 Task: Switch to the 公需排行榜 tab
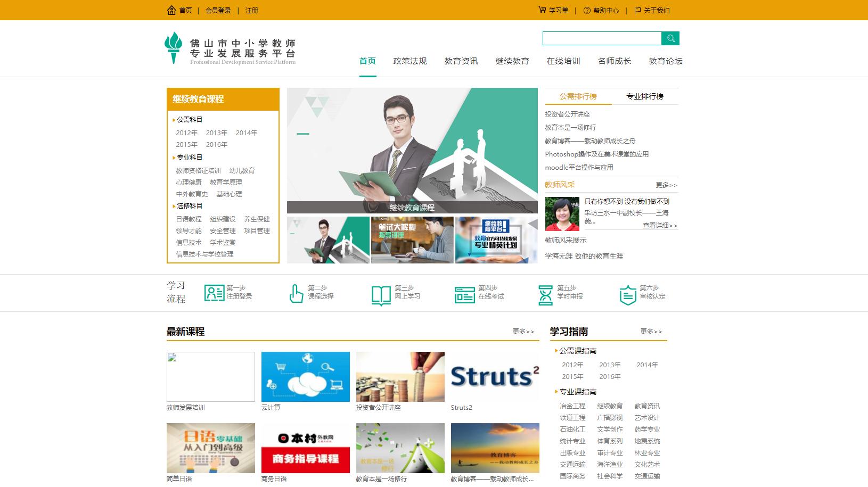coord(578,96)
